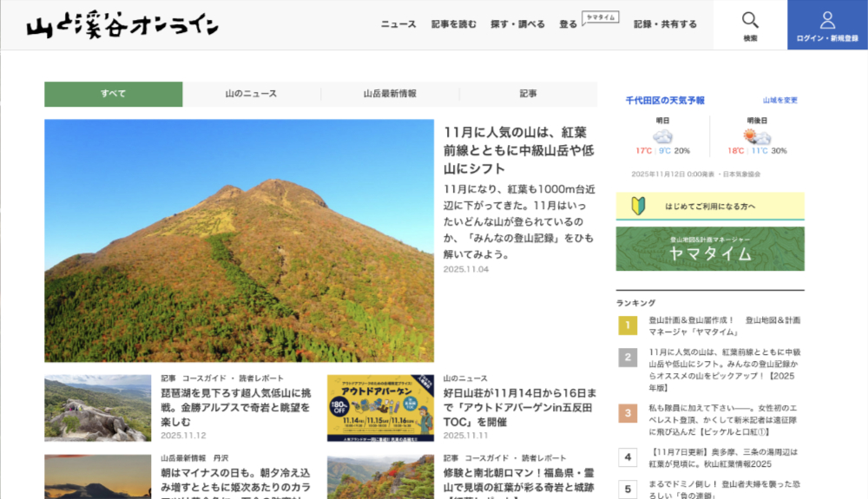Click the orange number 3 ranking badge
The image size is (868, 499).
[628, 413]
